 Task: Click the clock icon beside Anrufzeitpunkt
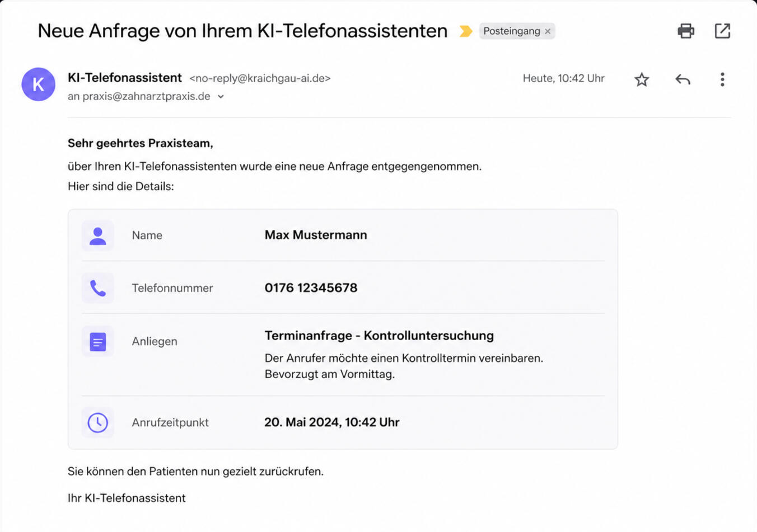pos(98,422)
